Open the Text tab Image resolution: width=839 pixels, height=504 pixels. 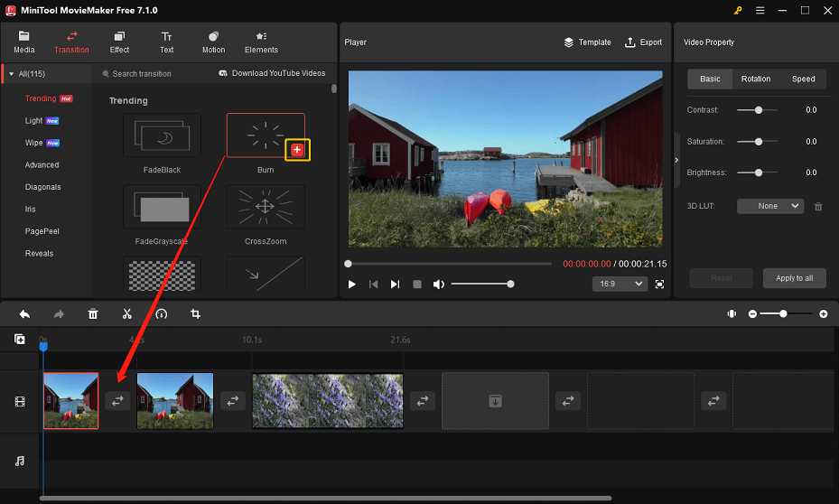coord(166,42)
